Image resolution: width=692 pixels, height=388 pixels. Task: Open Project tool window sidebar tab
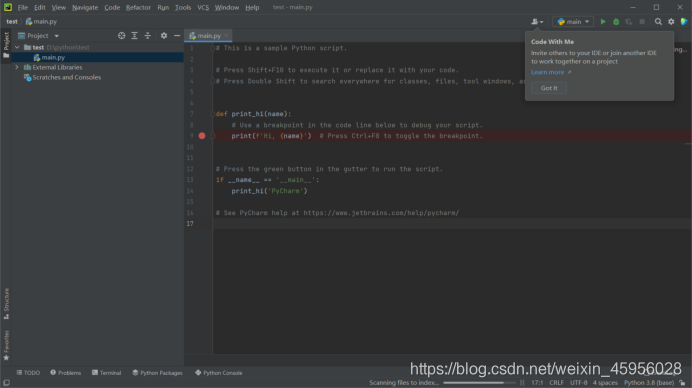(x=6, y=45)
